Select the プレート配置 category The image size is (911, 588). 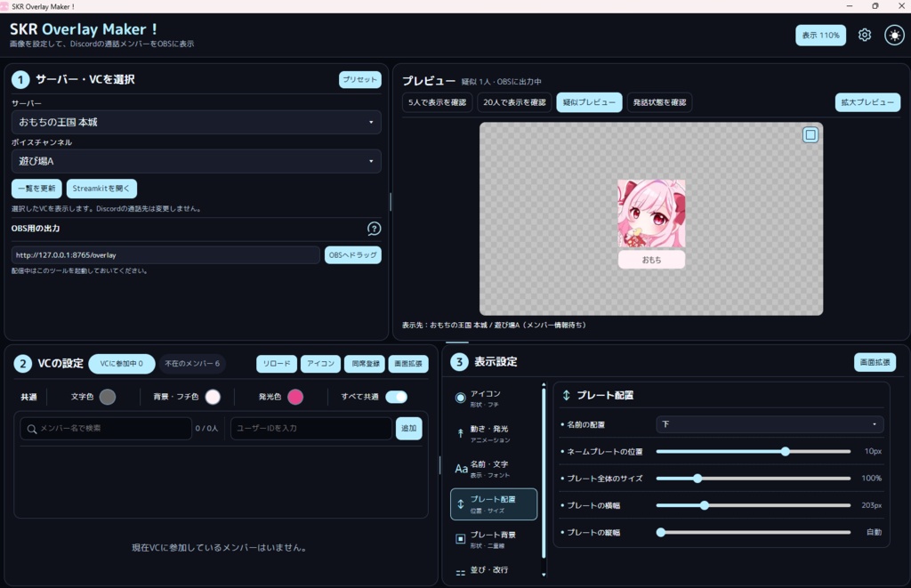click(494, 503)
